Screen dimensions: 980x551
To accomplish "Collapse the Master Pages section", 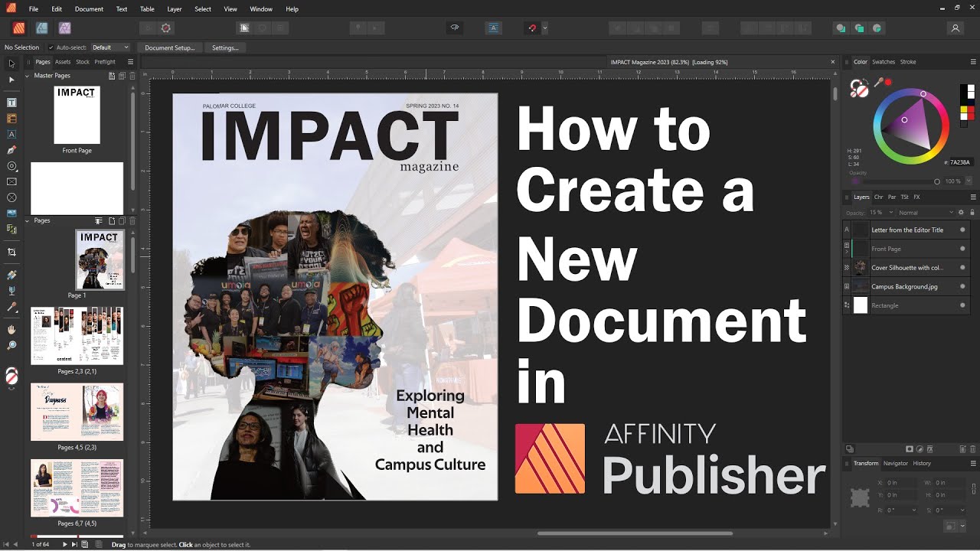I will point(28,76).
